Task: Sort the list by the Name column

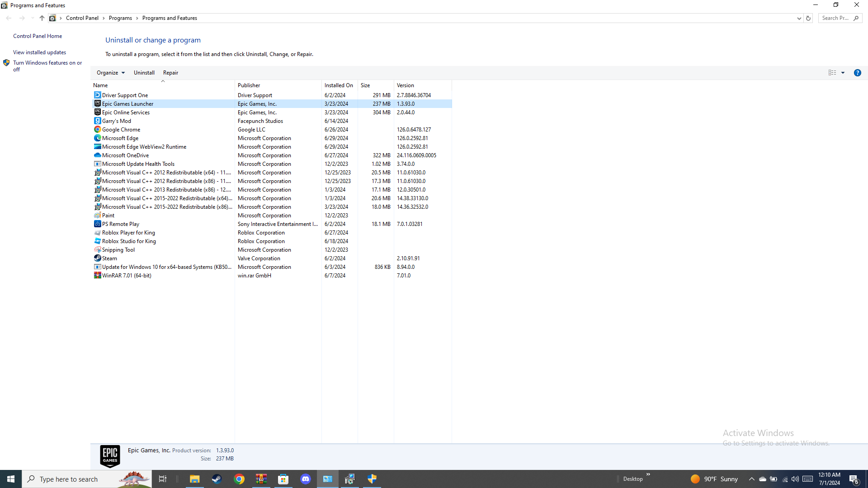Action: coord(163,85)
